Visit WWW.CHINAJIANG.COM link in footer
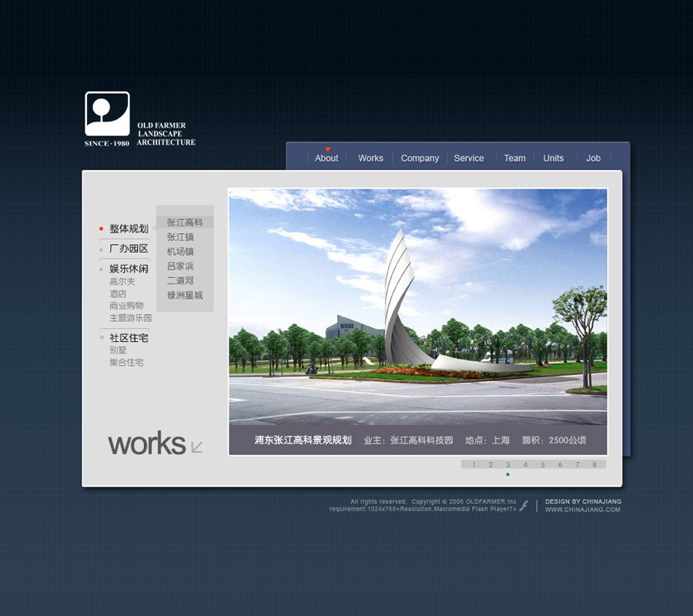The width and height of the screenshot is (693, 616). coord(583,510)
